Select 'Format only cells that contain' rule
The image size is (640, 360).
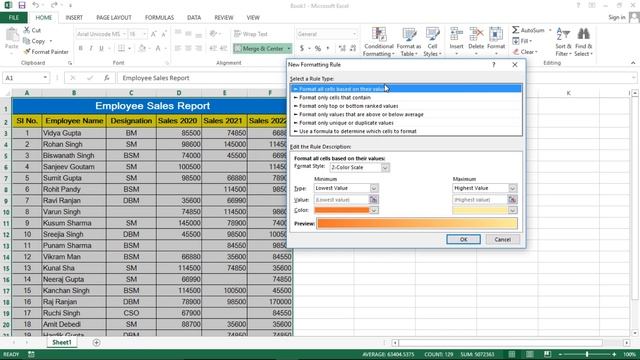pos(406,98)
